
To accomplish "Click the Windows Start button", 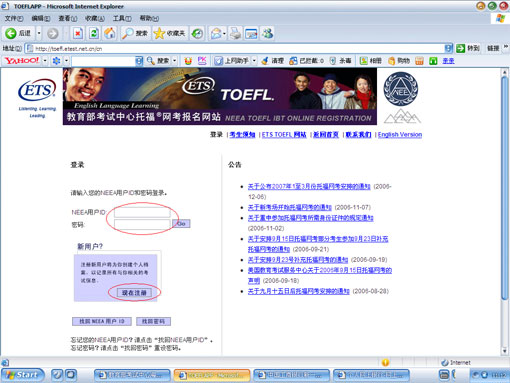I will (23, 375).
